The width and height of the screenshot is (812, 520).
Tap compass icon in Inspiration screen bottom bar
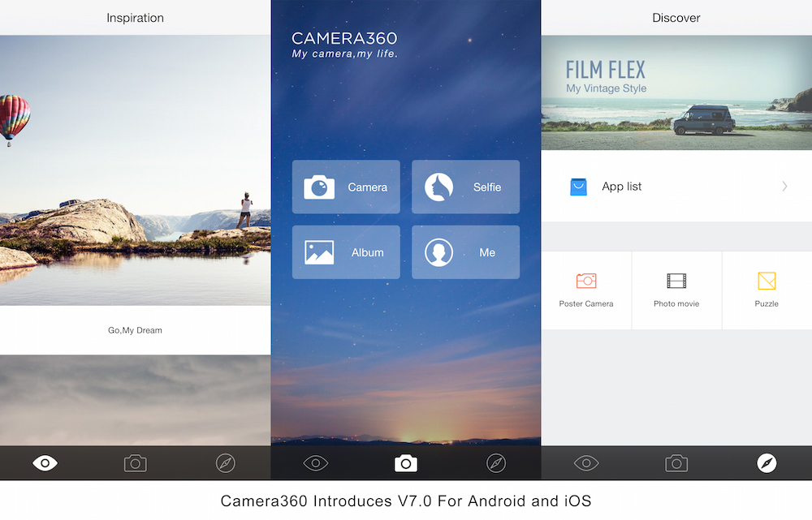(226, 463)
